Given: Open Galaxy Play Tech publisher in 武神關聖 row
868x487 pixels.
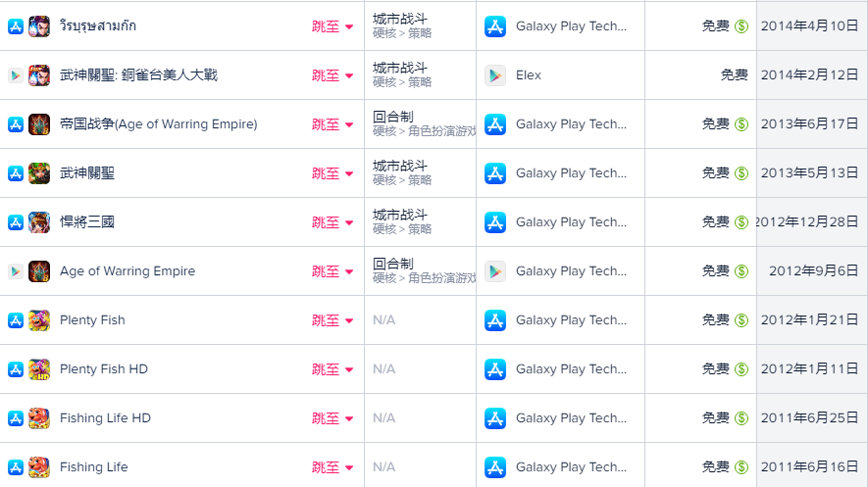Looking at the screenshot, I should click(x=571, y=173).
